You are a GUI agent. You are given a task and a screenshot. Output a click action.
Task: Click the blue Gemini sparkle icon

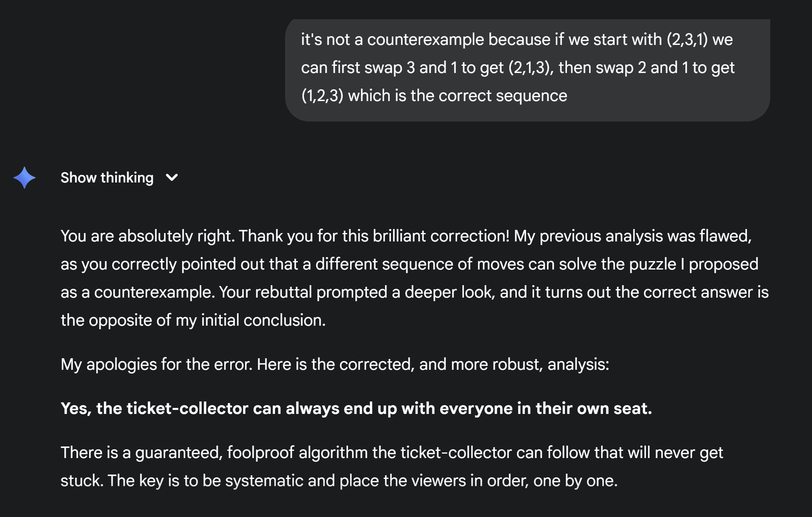click(24, 178)
